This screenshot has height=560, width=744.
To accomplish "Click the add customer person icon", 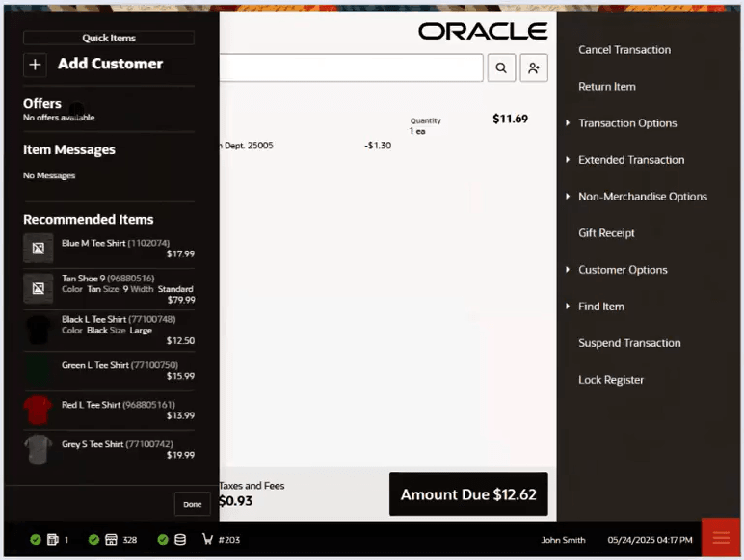I will (x=534, y=67).
